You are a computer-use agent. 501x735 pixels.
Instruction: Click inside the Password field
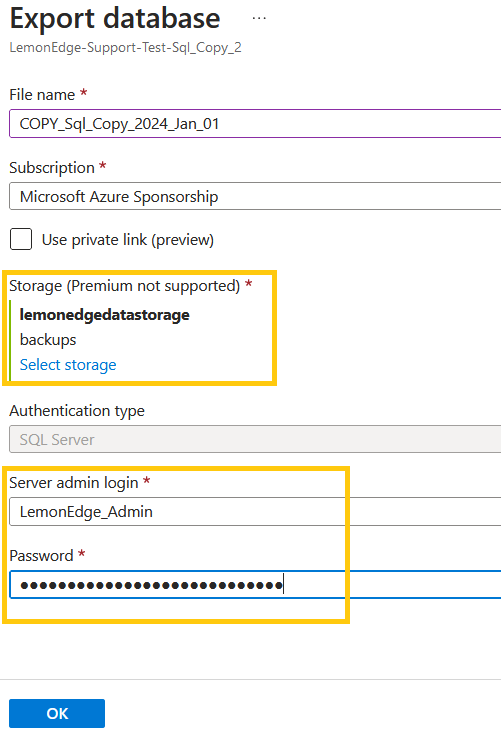pos(255,585)
